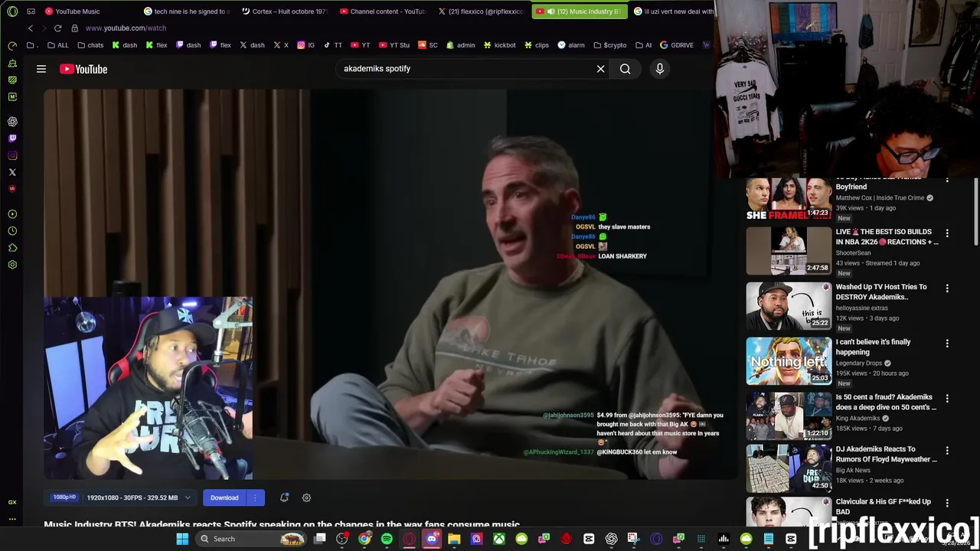Open download options three-dots beside Download
Screen dimensions: 980x551
(255, 497)
